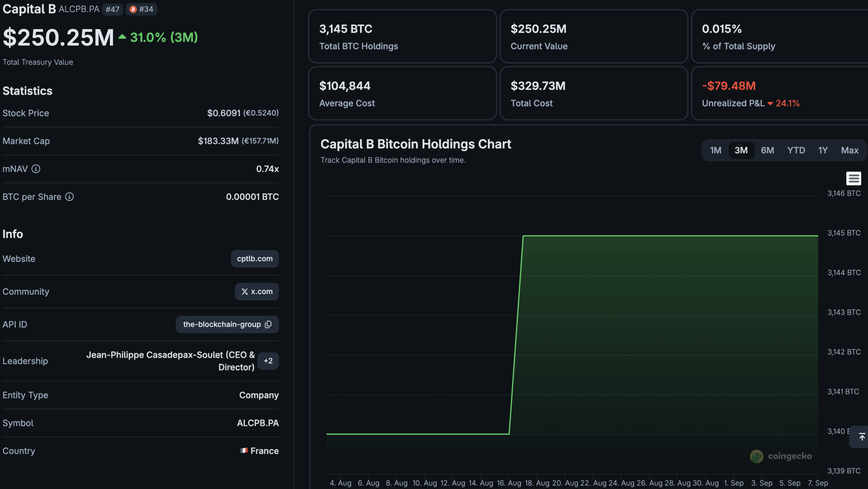Click the scroll-to-top arrow button
This screenshot has height=489, width=868.
(862, 437)
